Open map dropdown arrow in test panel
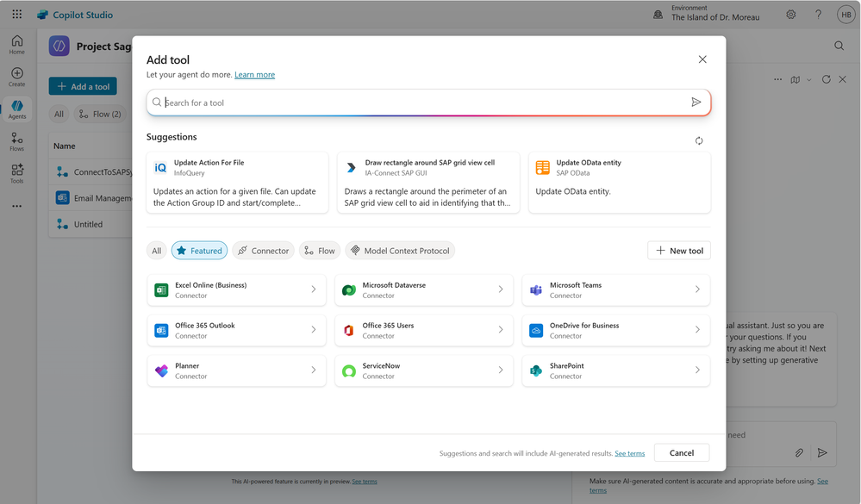Viewport: 861px width, 504px height. 808,80
